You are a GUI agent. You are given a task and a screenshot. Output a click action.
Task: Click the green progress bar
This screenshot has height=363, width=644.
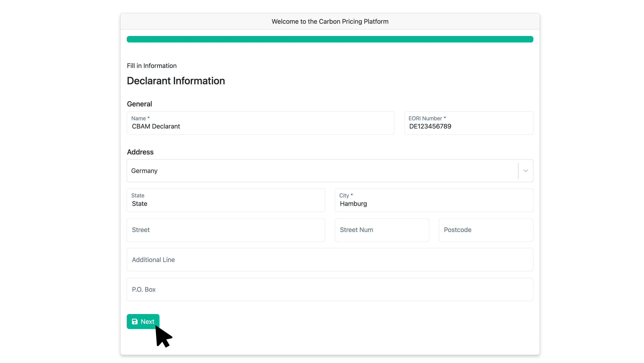[x=330, y=39]
